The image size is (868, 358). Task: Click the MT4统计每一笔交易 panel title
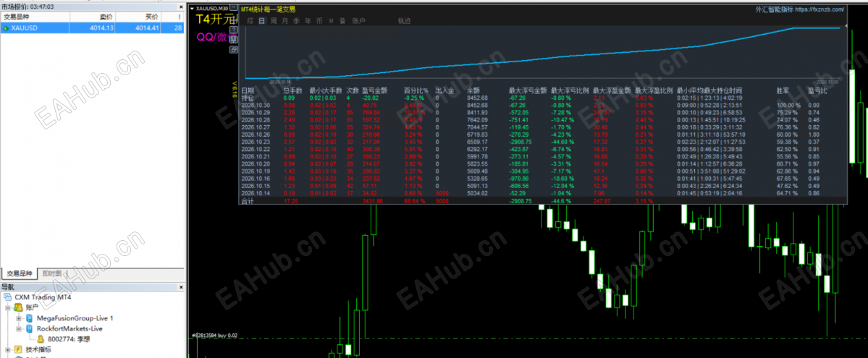click(x=269, y=9)
